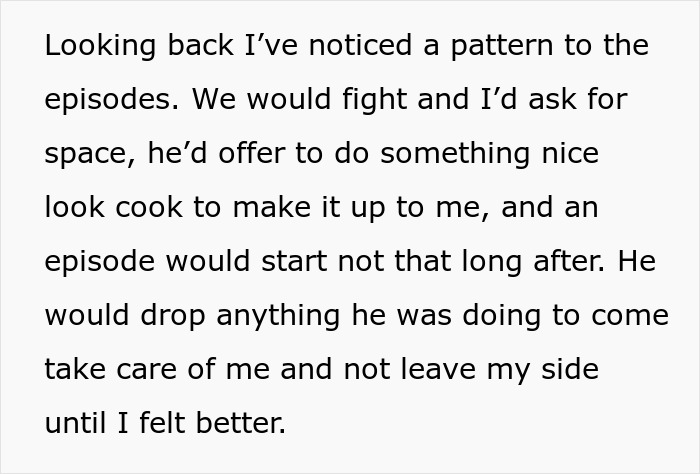Click the word "better." at the end
The height and width of the screenshot is (474, 700).
243,424
